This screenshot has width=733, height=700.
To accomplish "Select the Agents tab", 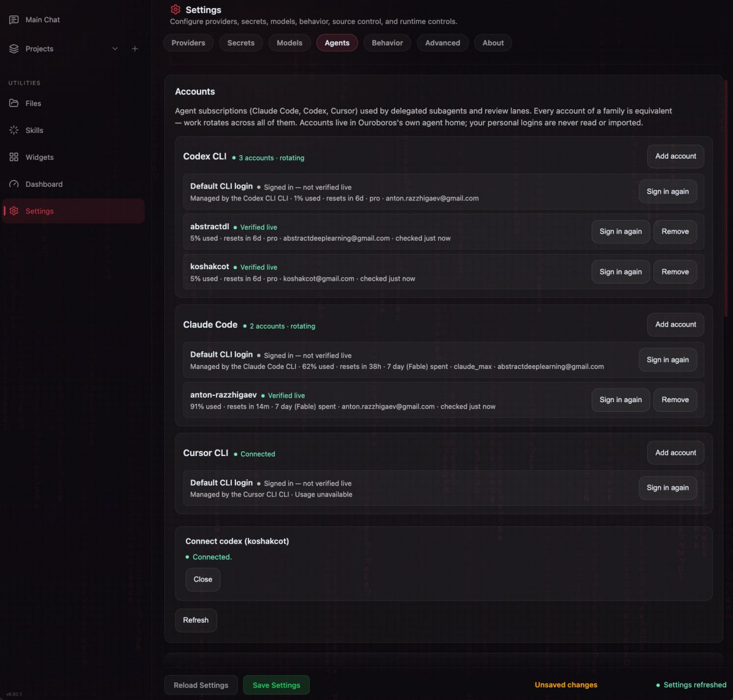I will (337, 43).
